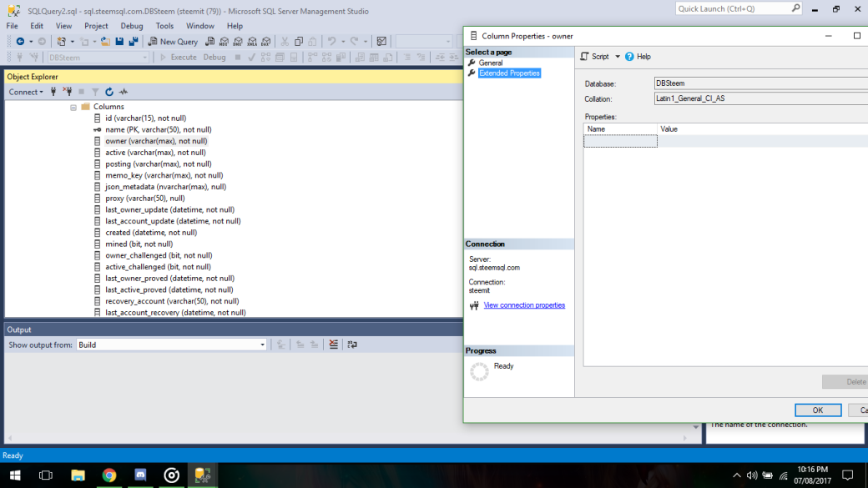Viewport: 868px width, 488px height.
Task: Collapse the Columns folder node
Action: pos(73,108)
